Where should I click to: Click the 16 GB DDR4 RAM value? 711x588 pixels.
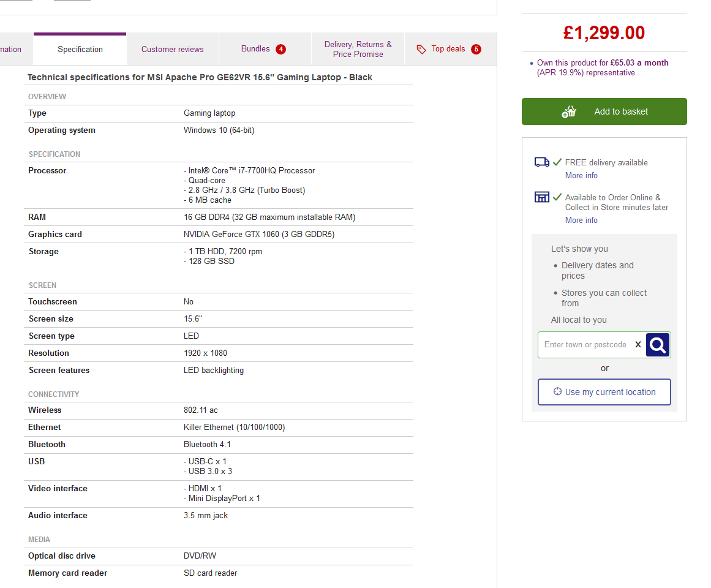269,217
